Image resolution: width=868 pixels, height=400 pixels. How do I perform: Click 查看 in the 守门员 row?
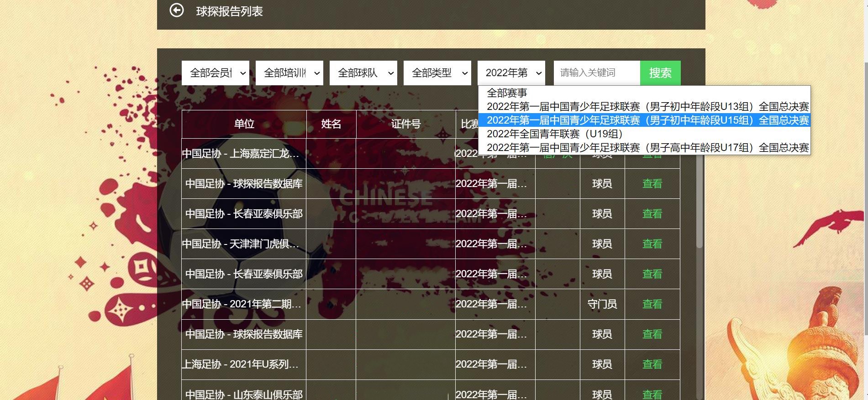[x=652, y=304]
